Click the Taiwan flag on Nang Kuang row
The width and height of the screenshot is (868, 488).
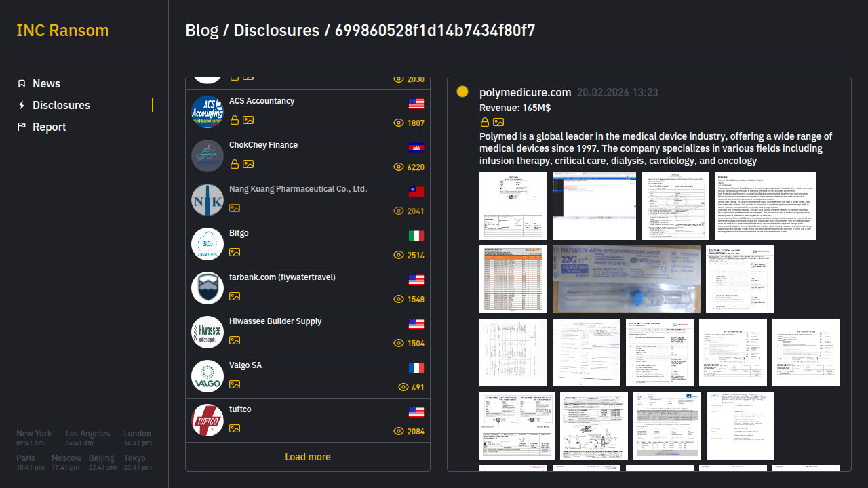(416, 192)
